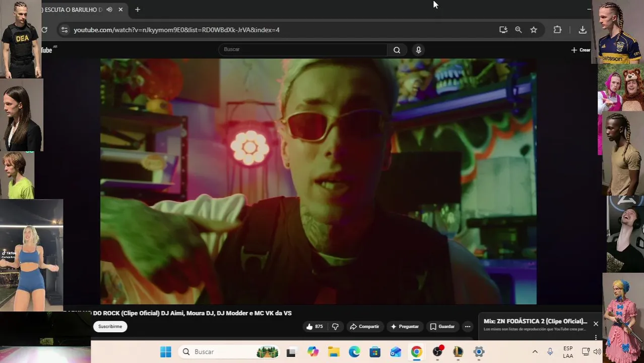Screen dimensions: 644x363
Task: Expand the hidden system tray icons chevron
Action: pos(535,352)
